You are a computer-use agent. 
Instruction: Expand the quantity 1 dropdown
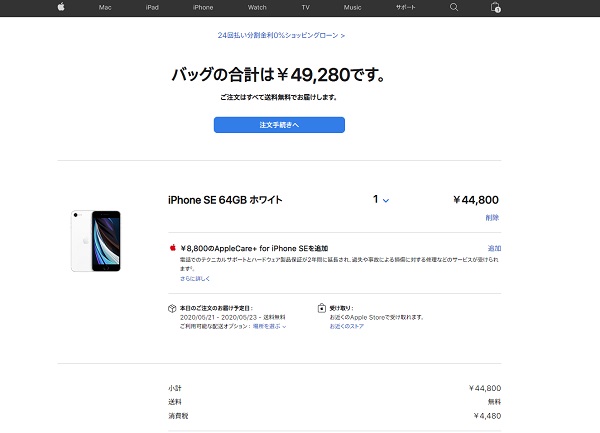pos(381,200)
